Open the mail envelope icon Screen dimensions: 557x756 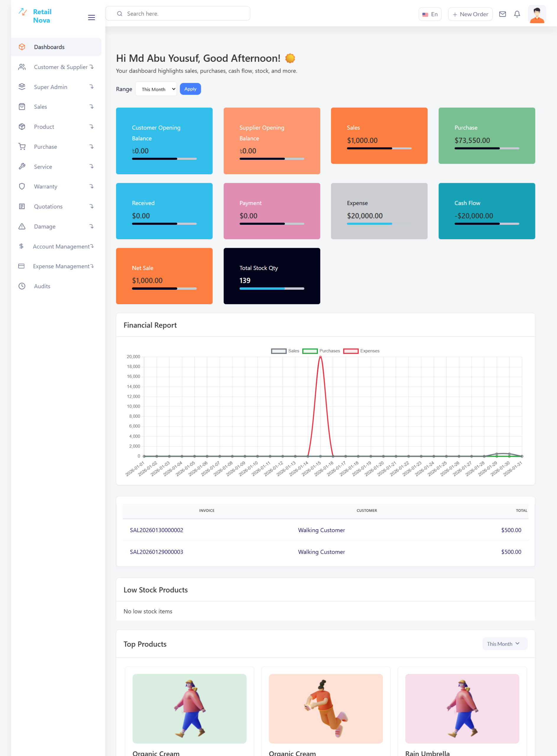(502, 14)
